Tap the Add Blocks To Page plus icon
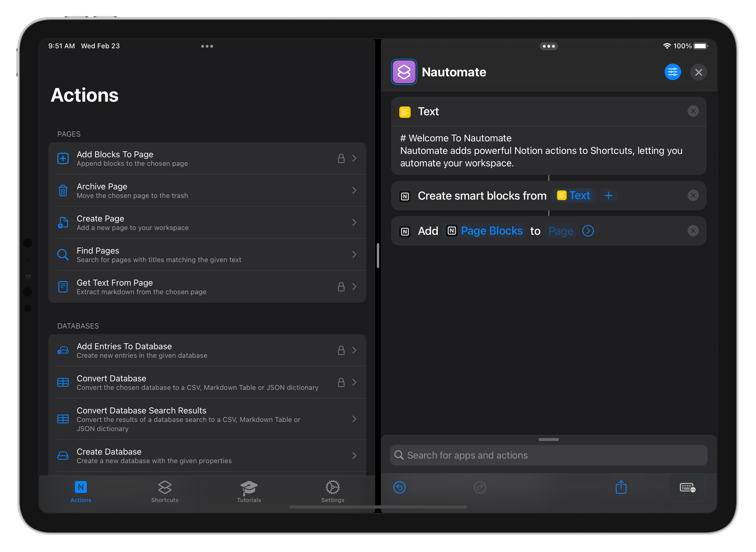The image size is (756, 552). (63, 158)
